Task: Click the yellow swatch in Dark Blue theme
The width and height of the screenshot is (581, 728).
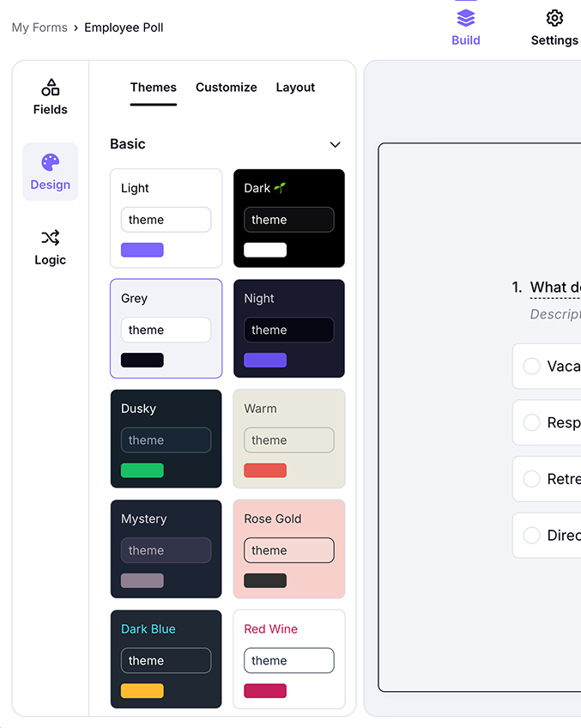Action: (x=142, y=691)
